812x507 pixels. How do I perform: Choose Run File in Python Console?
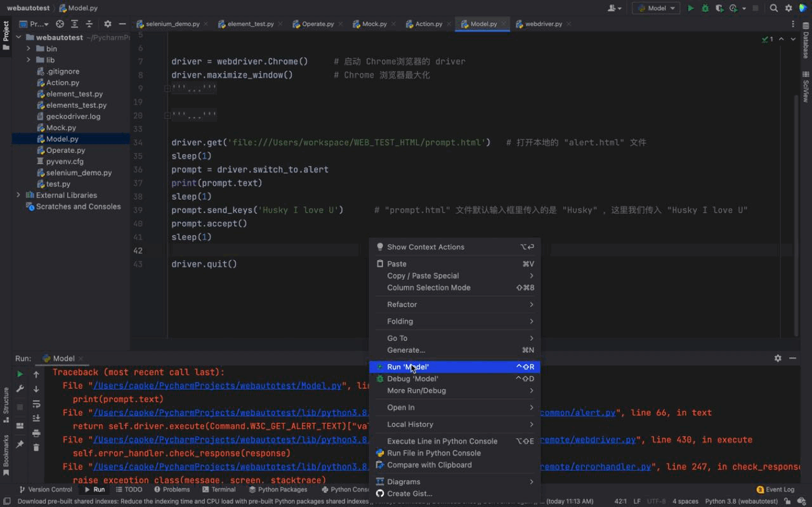454,453
